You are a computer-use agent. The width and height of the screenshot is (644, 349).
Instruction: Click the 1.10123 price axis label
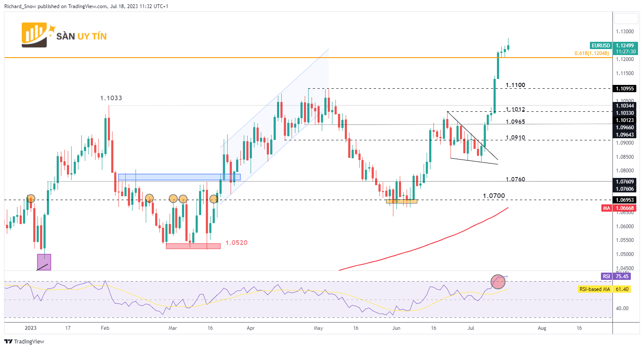point(625,120)
